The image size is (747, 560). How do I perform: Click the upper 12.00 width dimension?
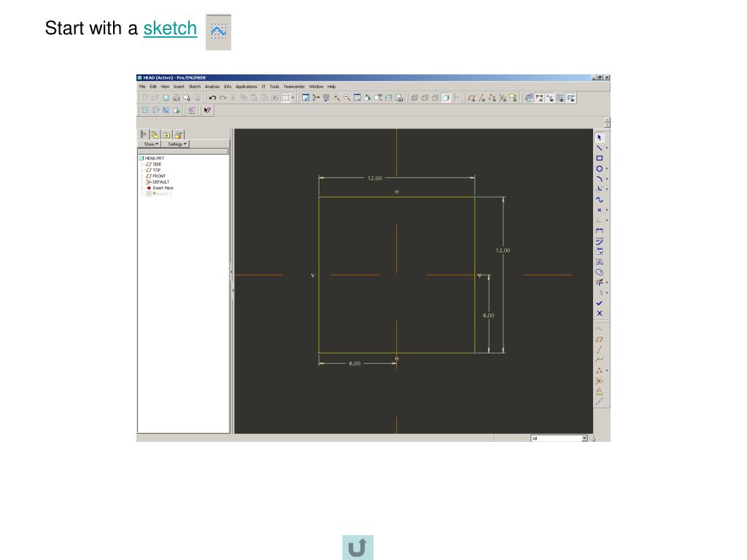[x=374, y=178]
